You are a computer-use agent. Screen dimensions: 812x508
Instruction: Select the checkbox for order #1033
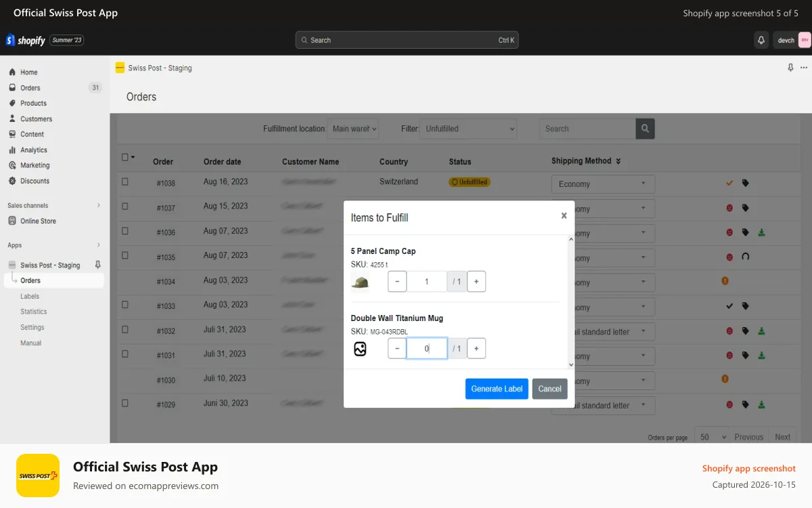(125, 305)
